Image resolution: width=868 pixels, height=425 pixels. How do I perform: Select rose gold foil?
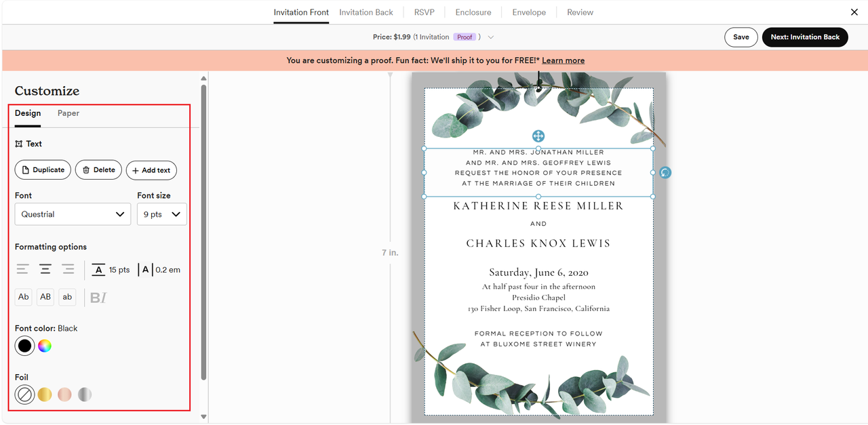(64, 394)
